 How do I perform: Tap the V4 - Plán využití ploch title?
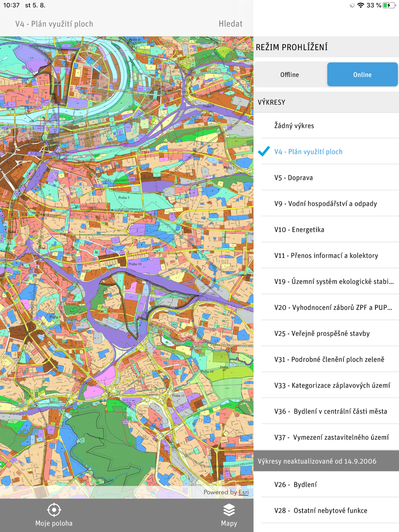coord(54,24)
